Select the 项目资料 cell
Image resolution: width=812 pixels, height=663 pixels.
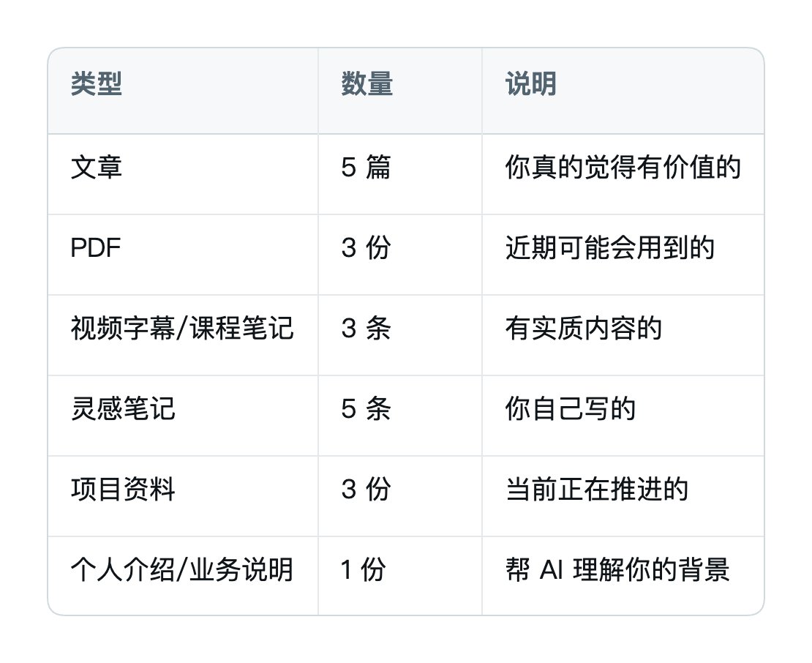click(183, 496)
